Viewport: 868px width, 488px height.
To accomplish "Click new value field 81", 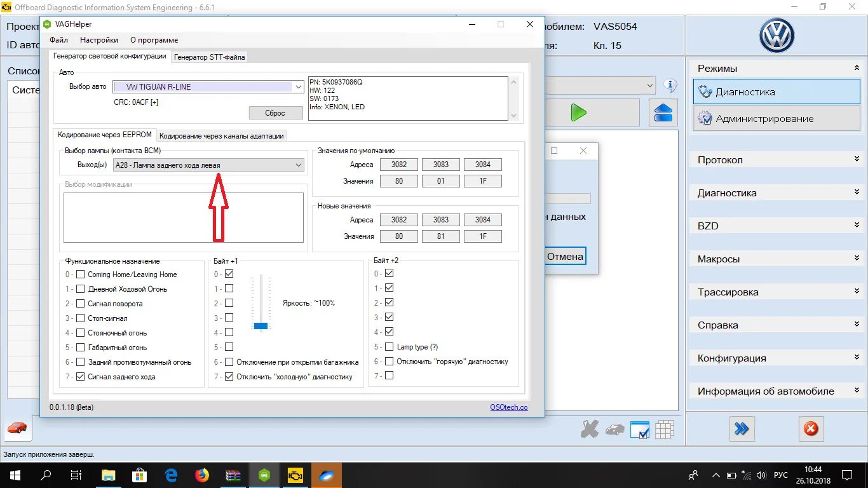I will [x=441, y=236].
